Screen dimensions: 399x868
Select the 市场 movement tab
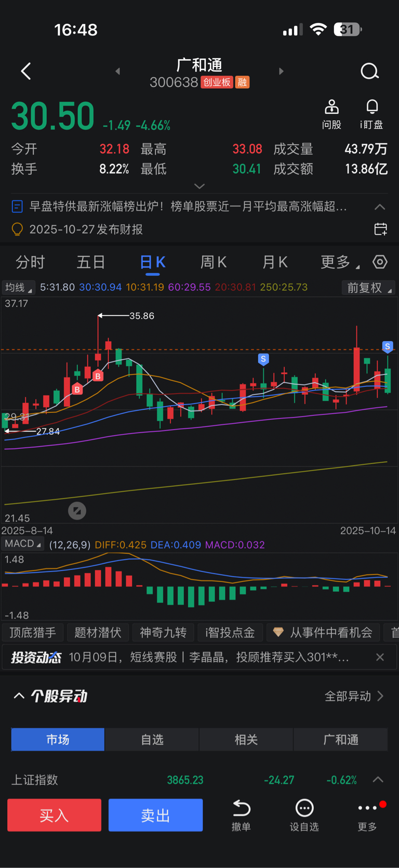point(58,740)
